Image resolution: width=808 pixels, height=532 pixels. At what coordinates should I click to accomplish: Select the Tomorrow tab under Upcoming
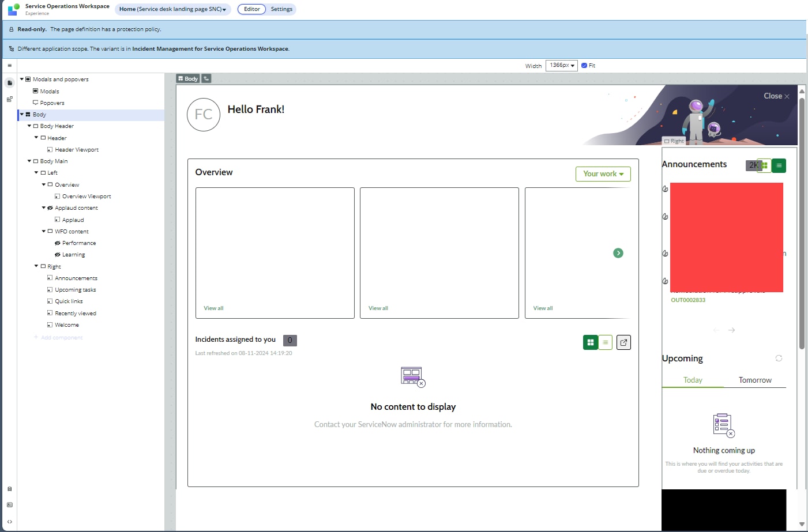pyautogui.click(x=755, y=380)
